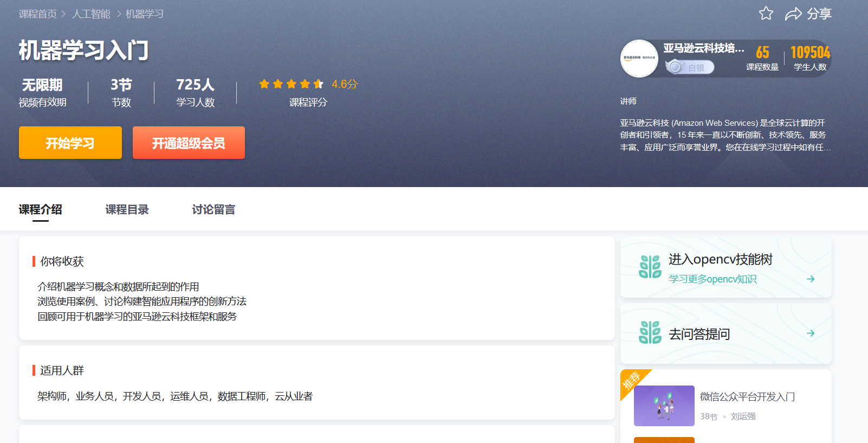
Task: Click the 开通超级会员 button
Action: pos(189,143)
